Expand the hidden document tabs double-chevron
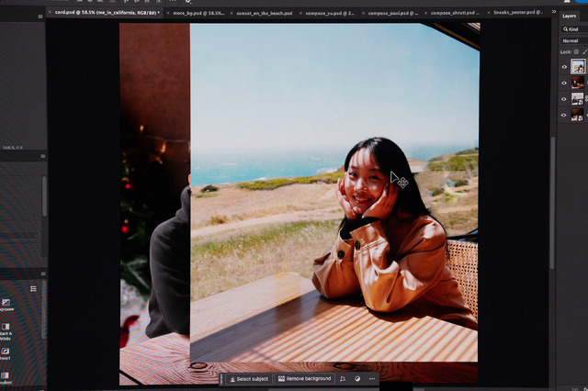Screen dimensions: 588x391 pos(554,12)
